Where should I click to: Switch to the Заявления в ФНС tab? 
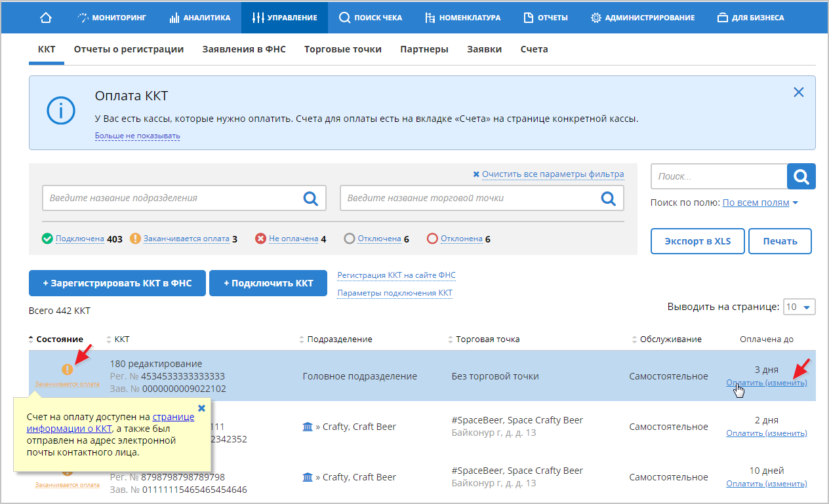pyautogui.click(x=243, y=49)
